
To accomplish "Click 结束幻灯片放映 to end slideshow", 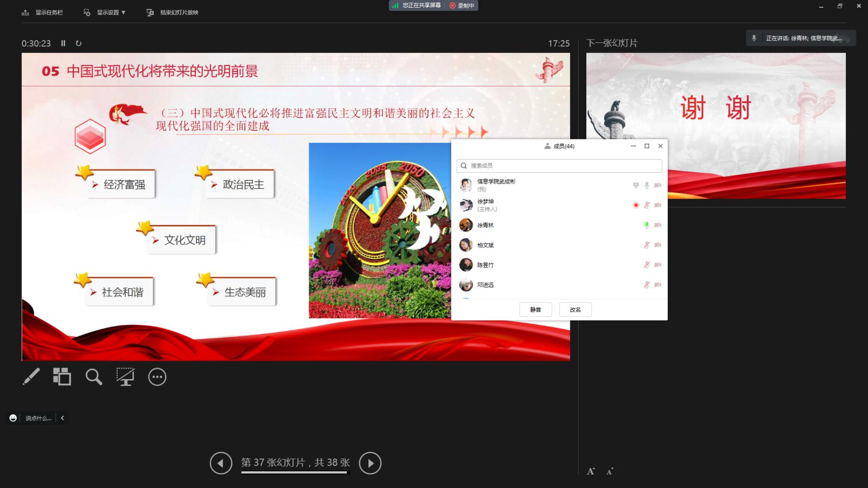I will point(173,13).
